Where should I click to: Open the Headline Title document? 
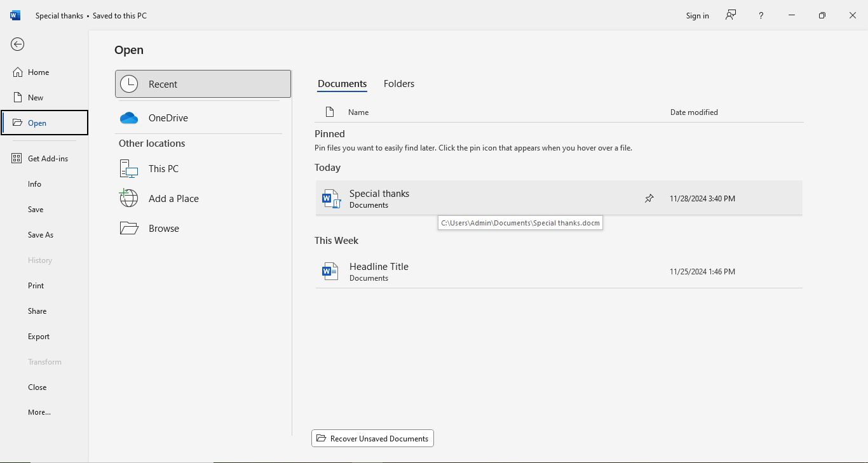[x=559, y=271]
